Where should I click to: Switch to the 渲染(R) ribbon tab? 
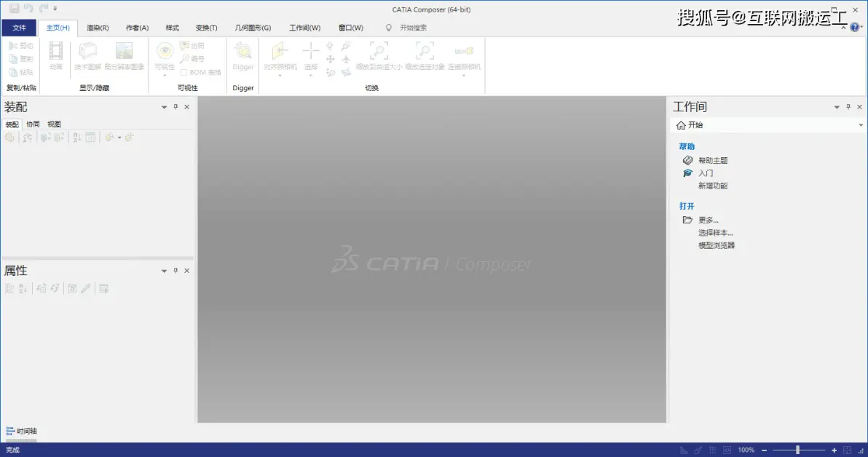click(x=98, y=28)
